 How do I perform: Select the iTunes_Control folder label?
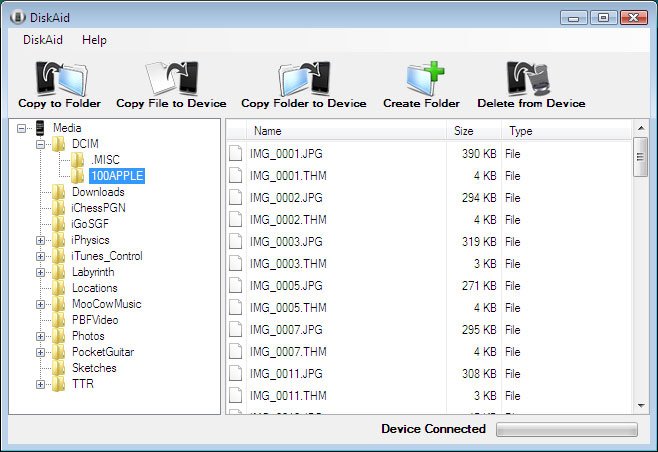tap(107, 256)
